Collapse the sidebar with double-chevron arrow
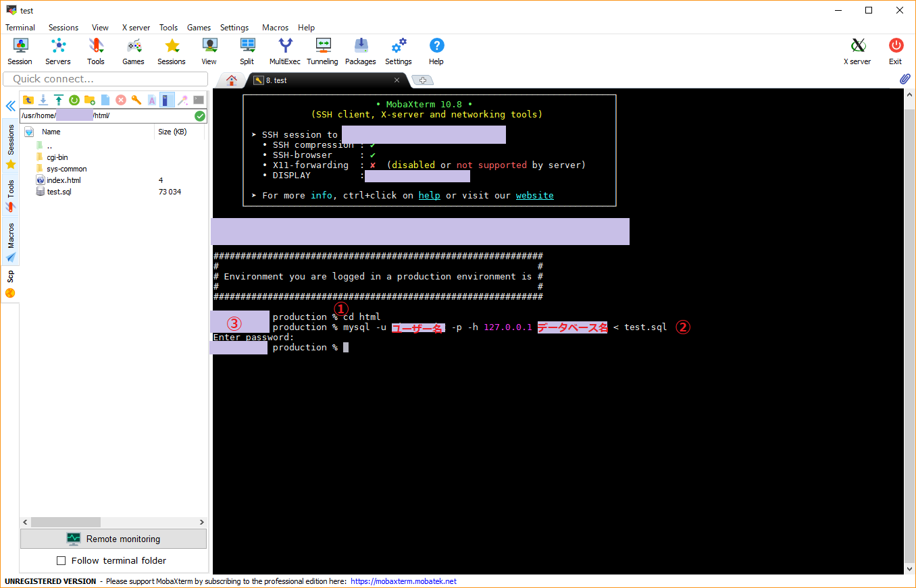The image size is (916, 588). click(10, 106)
